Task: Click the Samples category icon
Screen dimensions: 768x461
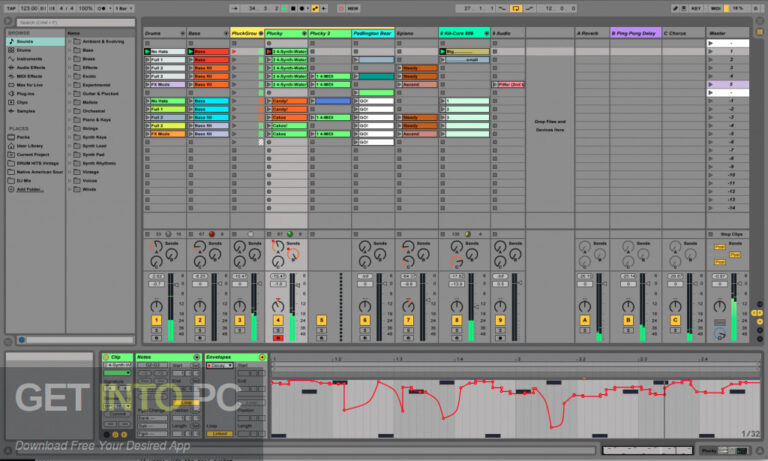Action: click(x=11, y=111)
